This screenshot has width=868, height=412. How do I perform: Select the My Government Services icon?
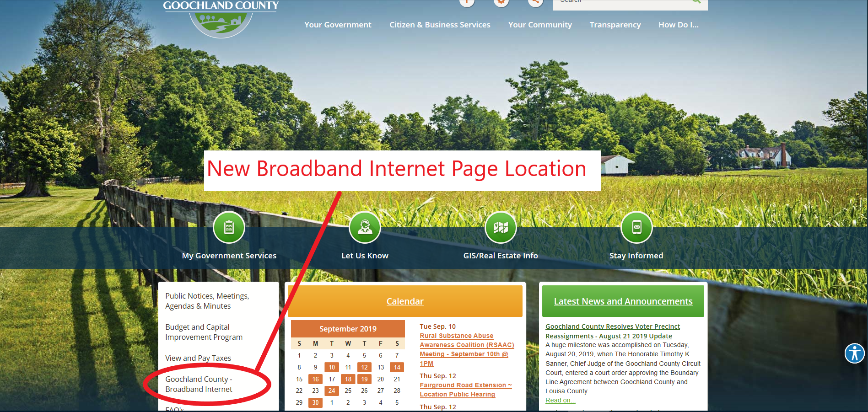[x=229, y=227]
